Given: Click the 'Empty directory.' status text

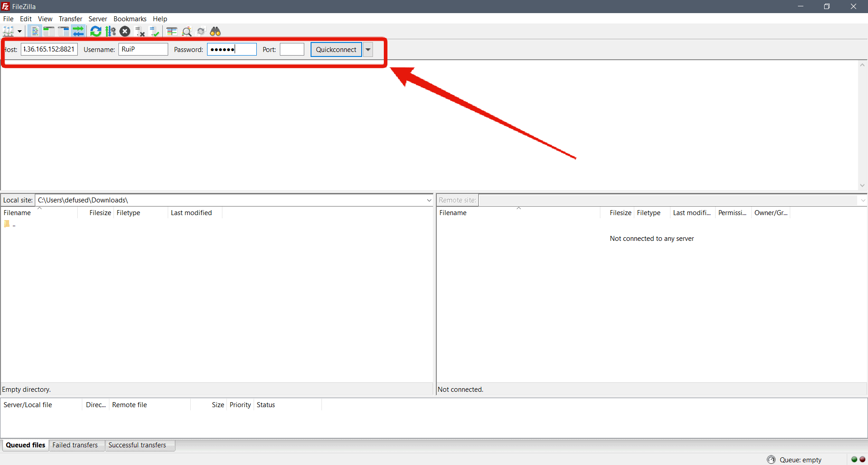Looking at the screenshot, I should (x=26, y=390).
